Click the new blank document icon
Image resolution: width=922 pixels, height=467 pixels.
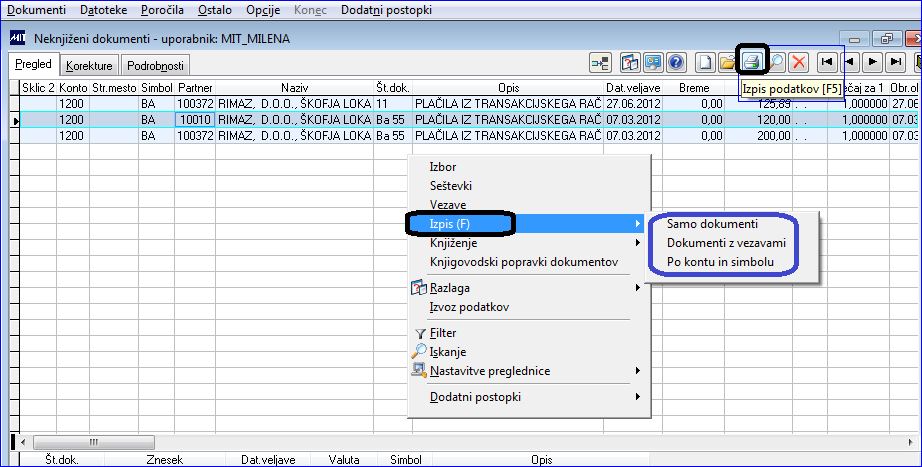pos(705,62)
